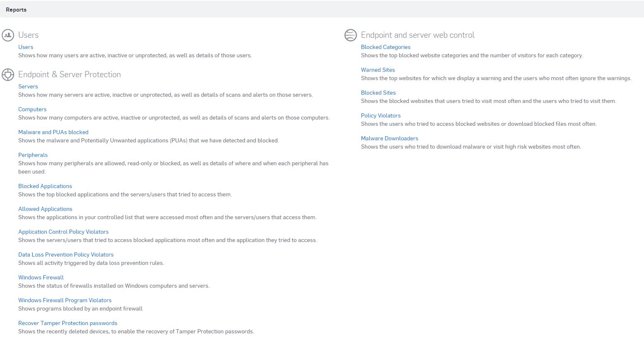This screenshot has height=340, width=644.
Task: Open the web control Policy Violators report
Action: [x=381, y=115]
